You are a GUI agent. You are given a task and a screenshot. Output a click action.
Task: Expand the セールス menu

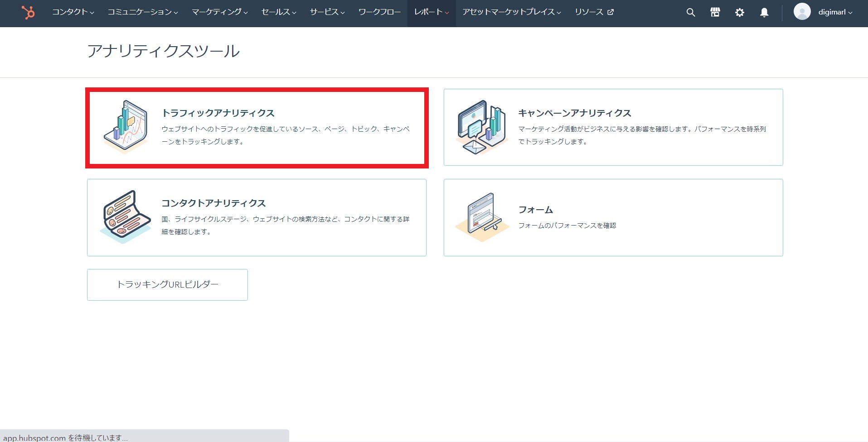coord(279,12)
